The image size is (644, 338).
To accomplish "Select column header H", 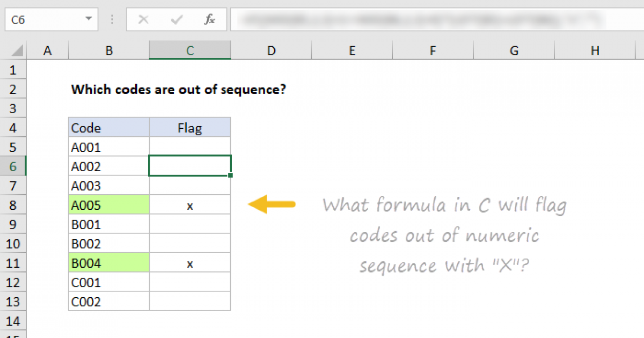I will coord(595,50).
